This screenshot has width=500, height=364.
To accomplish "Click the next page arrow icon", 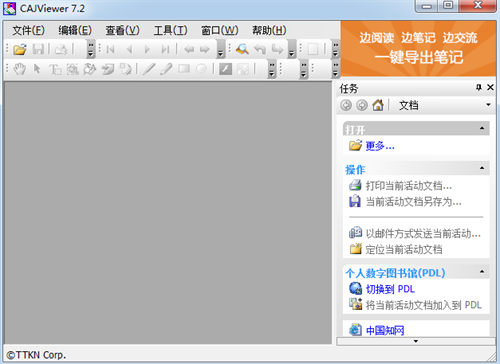I will [x=147, y=49].
